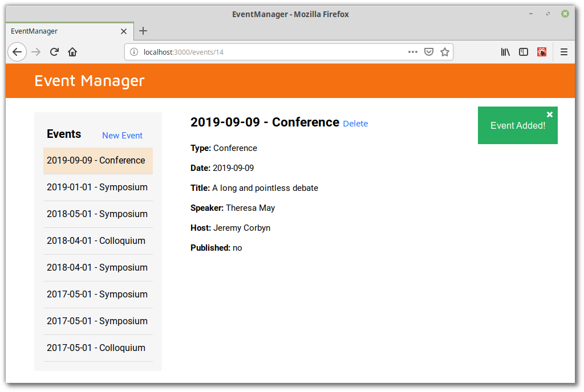
Task: Click 'Host: Jeremy Corbyn' text
Action: pos(230,228)
